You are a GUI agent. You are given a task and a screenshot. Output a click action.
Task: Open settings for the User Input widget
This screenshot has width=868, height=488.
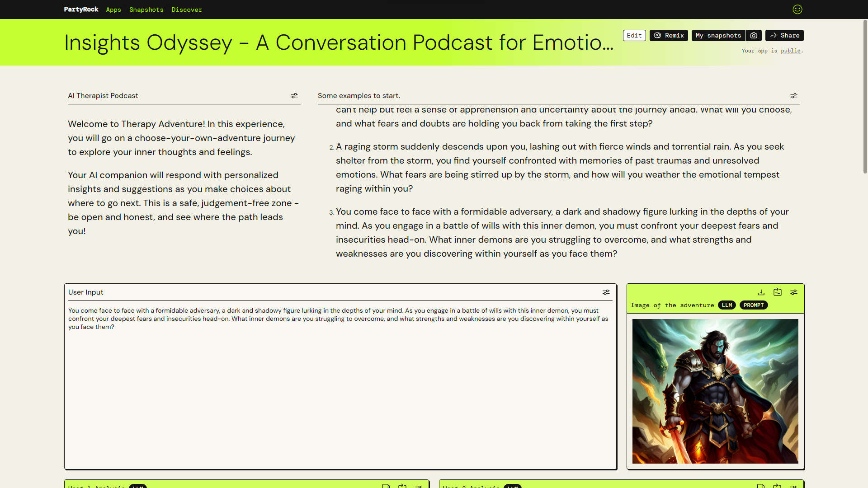point(606,292)
